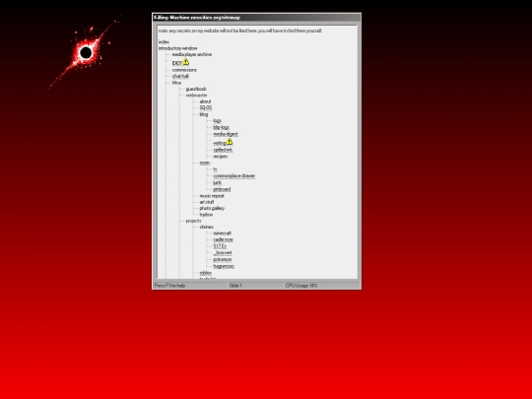Open the junk link

coord(217,182)
